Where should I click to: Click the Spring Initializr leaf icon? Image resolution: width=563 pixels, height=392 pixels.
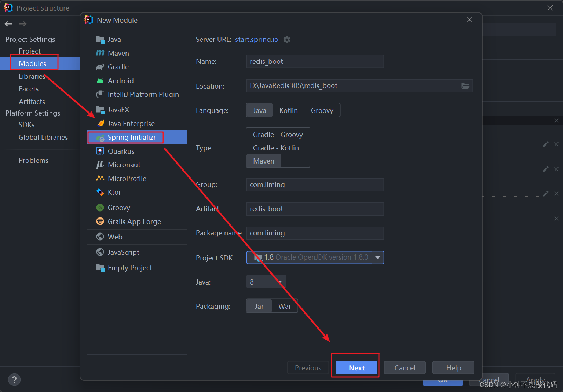100,138
